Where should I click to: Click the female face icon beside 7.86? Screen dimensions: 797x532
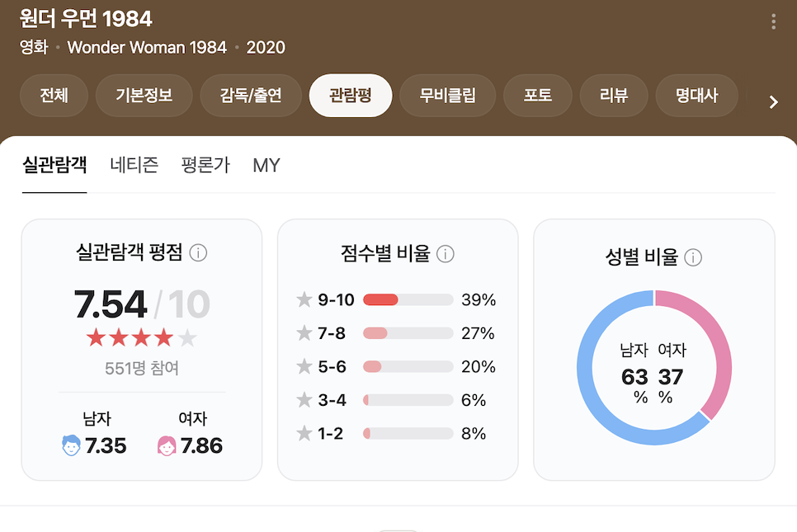point(167,445)
